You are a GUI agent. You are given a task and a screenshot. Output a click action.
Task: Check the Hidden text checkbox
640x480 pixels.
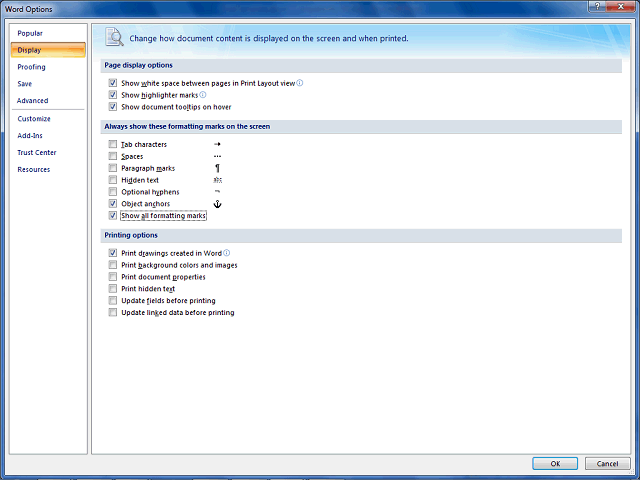[113, 180]
